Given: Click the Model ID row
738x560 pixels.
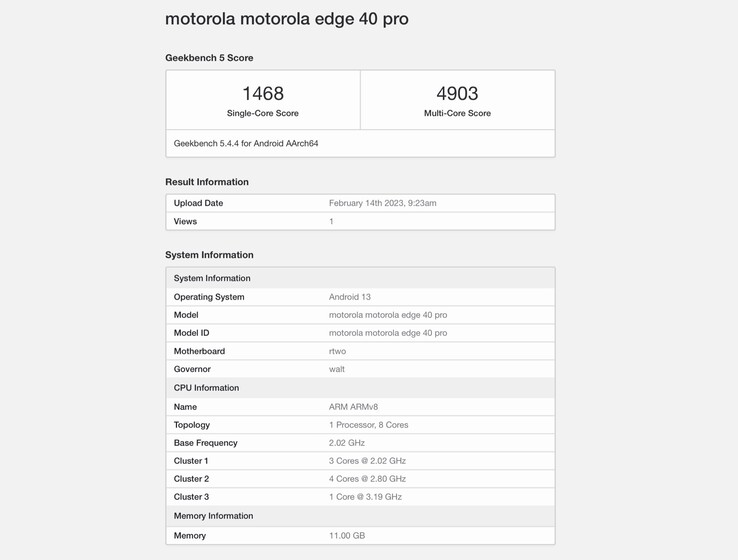Looking at the screenshot, I should pos(360,333).
